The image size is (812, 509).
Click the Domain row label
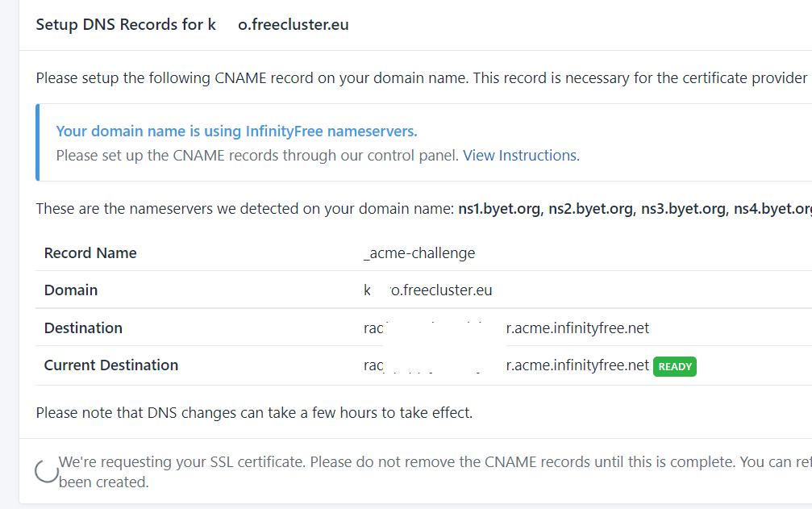click(x=71, y=290)
